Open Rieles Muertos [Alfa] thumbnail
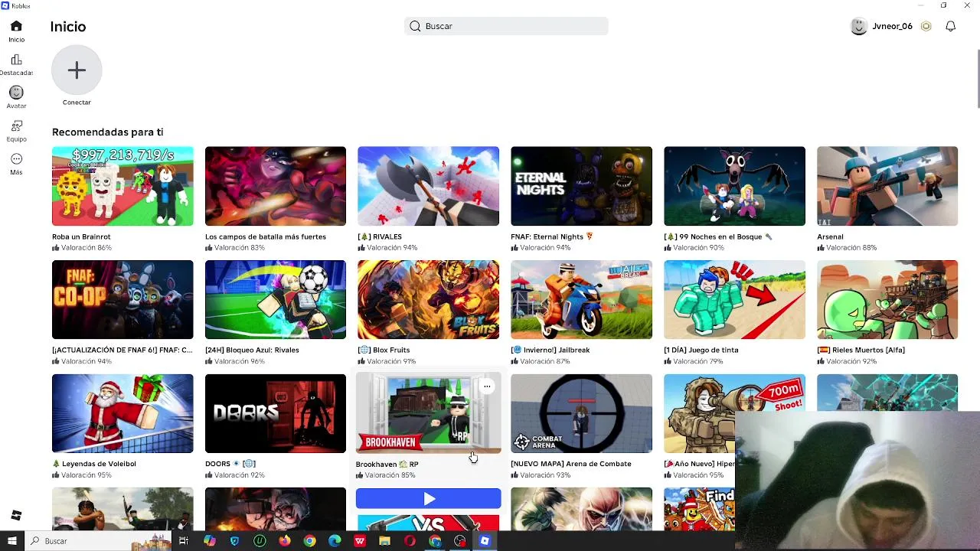 coord(887,299)
